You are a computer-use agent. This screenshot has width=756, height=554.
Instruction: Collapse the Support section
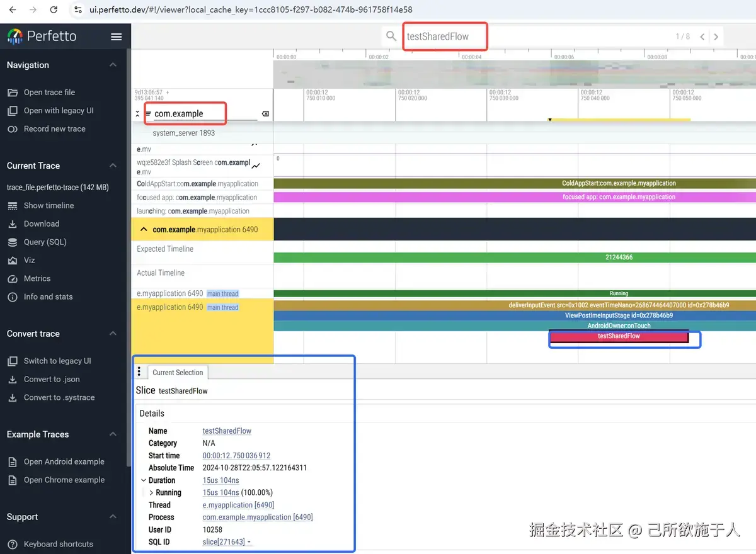click(x=113, y=517)
